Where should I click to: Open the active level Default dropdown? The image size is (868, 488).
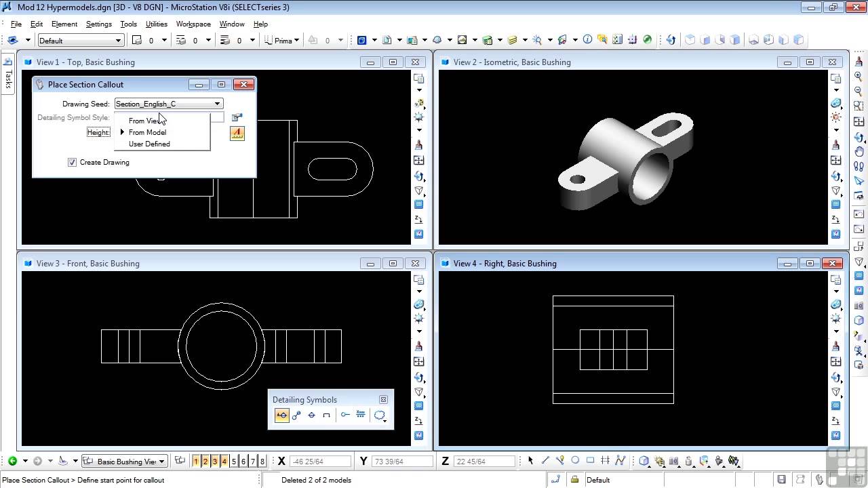click(x=81, y=41)
